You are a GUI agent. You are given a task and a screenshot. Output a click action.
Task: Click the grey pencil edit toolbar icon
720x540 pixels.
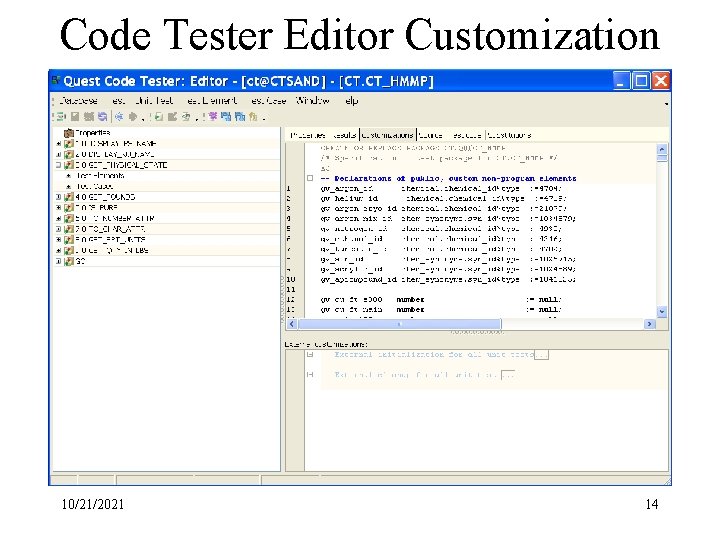(x=172, y=117)
